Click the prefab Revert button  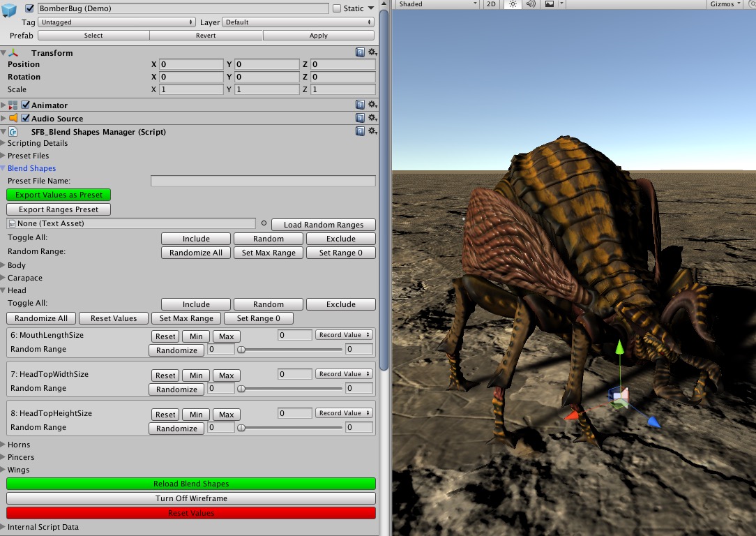point(206,35)
